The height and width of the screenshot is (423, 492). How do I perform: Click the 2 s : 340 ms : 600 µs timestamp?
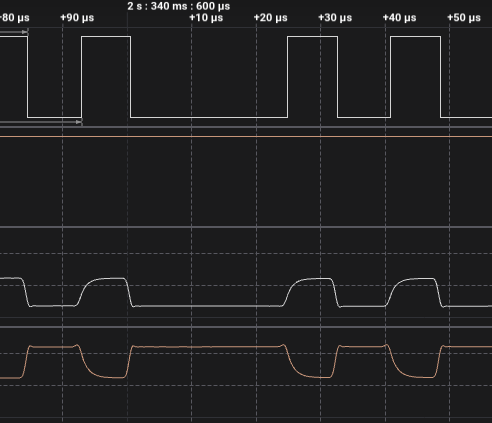[x=179, y=6]
